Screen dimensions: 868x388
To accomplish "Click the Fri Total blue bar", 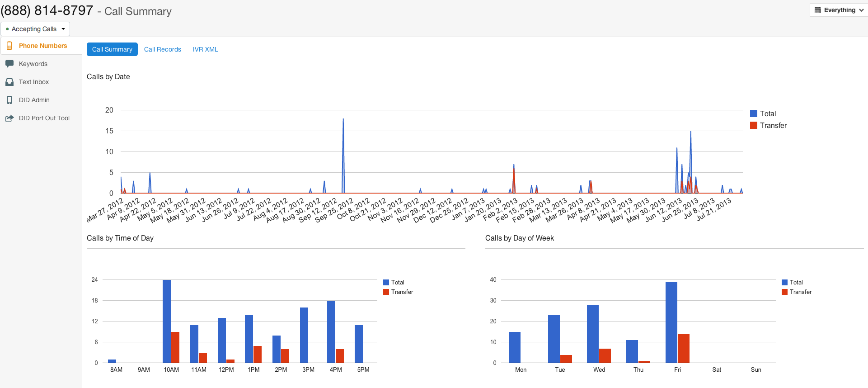I will pos(671,322).
